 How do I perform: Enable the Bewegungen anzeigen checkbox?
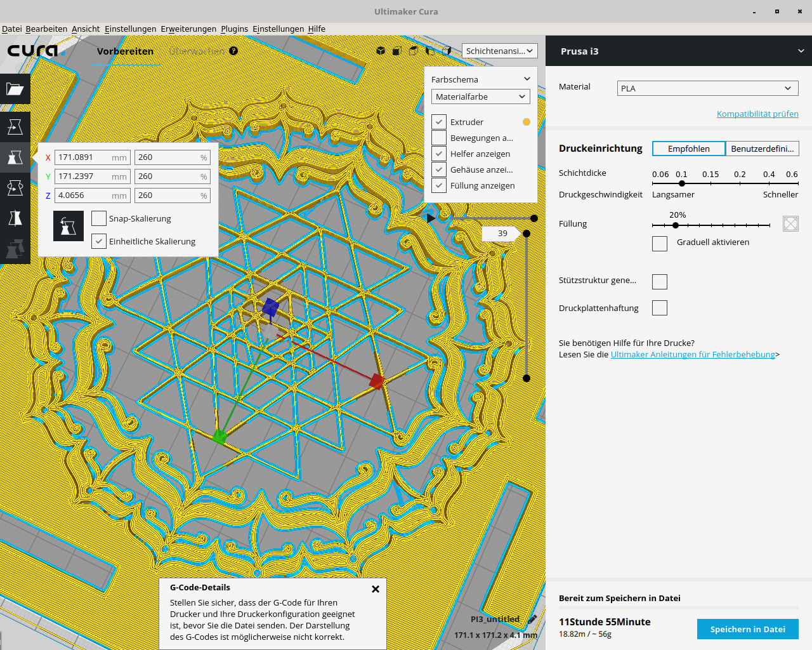439,138
